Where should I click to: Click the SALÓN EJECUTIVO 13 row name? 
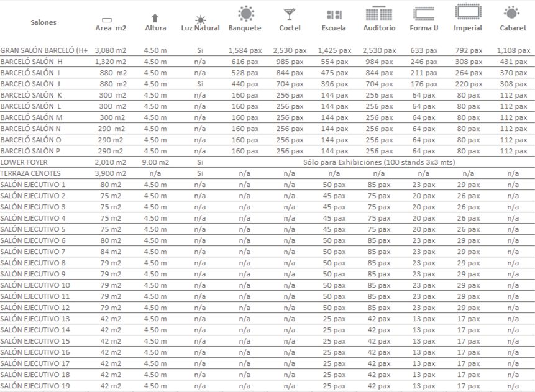tap(35, 319)
